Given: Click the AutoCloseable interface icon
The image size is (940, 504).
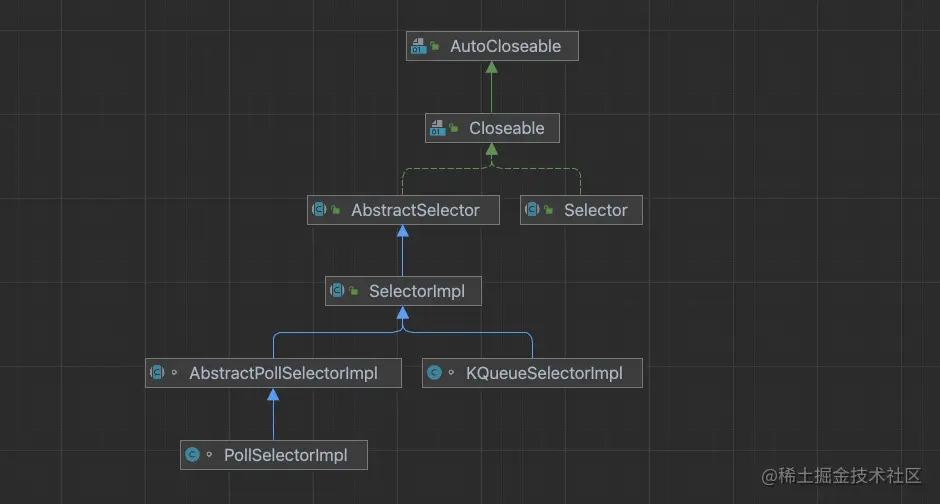Looking at the screenshot, I should point(418,46).
